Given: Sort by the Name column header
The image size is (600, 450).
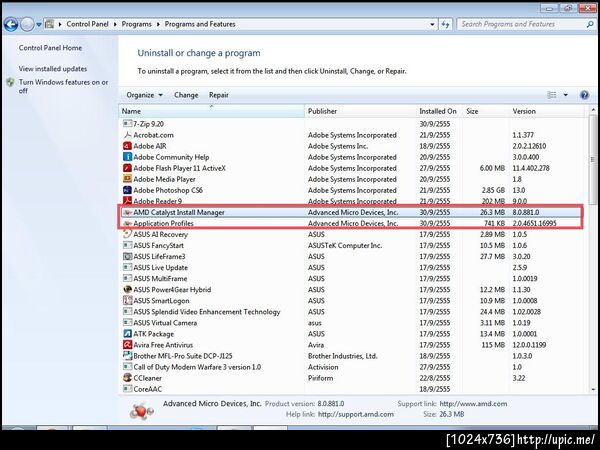Looking at the screenshot, I should pyautogui.click(x=212, y=111).
